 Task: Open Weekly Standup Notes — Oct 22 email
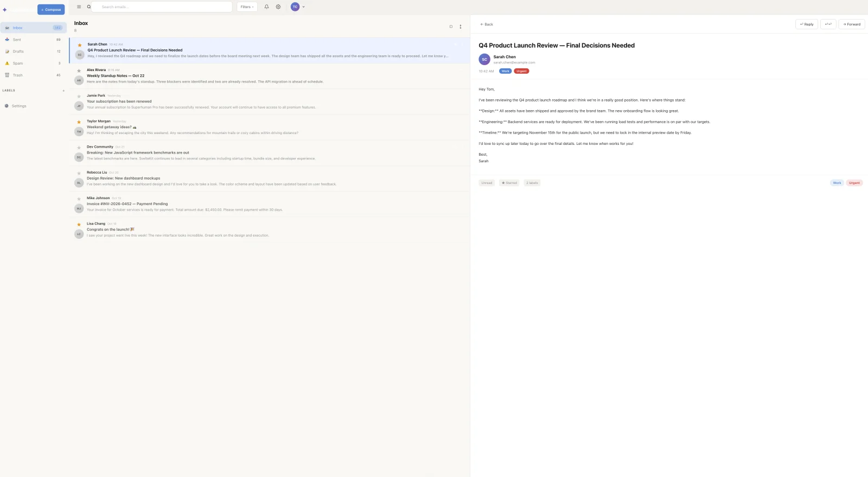coord(270,76)
